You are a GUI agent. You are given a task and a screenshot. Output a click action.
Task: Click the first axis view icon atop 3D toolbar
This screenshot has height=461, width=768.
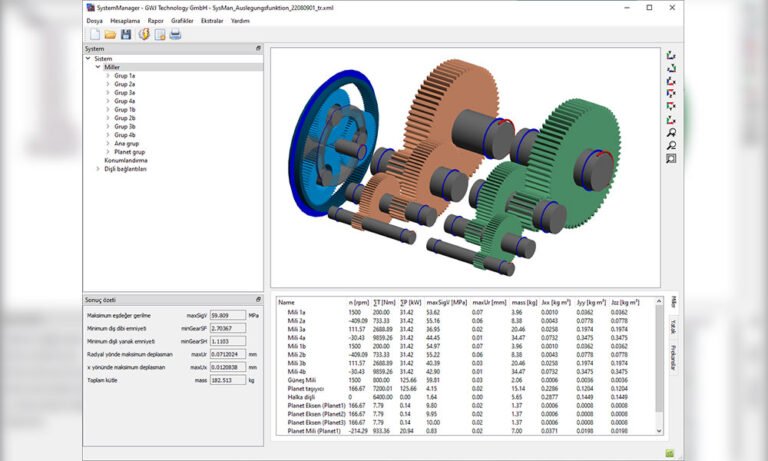[x=671, y=55]
